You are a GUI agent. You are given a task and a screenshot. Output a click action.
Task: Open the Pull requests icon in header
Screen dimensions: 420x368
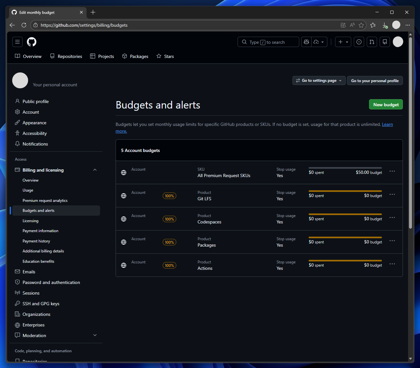click(372, 42)
